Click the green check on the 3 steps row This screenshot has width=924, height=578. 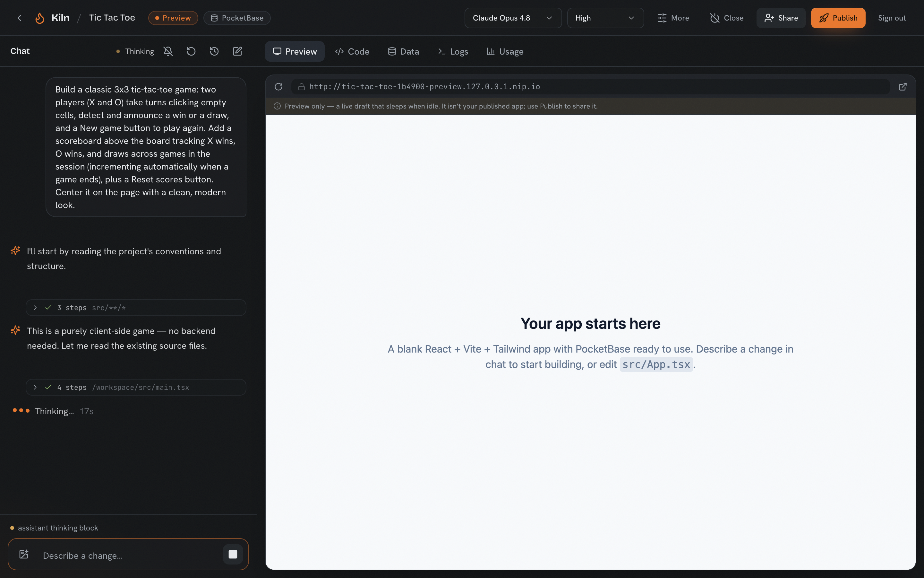click(48, 308)
